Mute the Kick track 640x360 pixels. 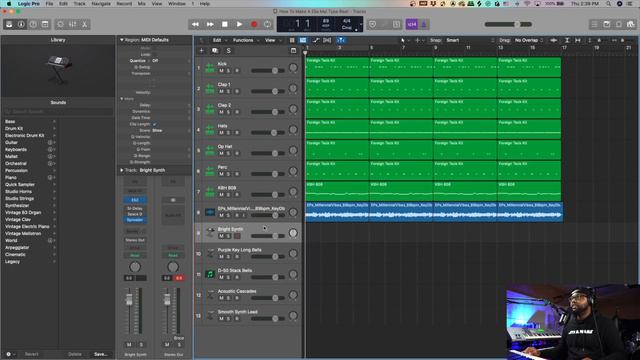pyautogui.click(x=221, y=71)
